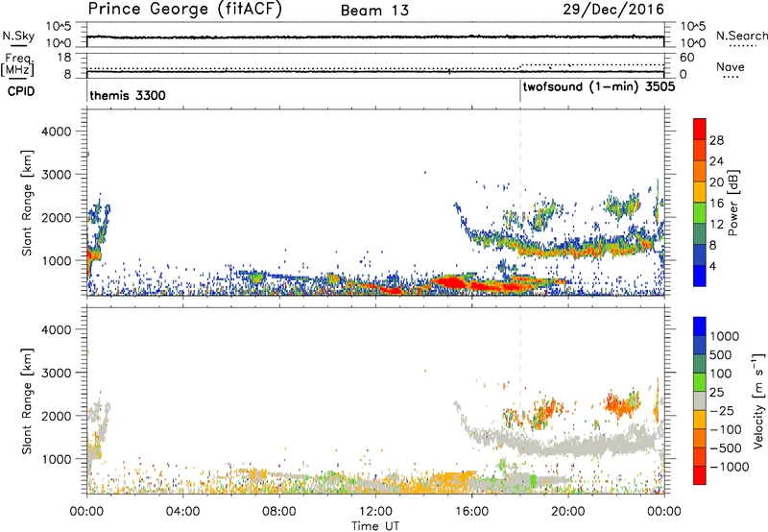Click the "28" tick on Power colorbar
This screenshot has height=532, width=768.
pos(716,140)
